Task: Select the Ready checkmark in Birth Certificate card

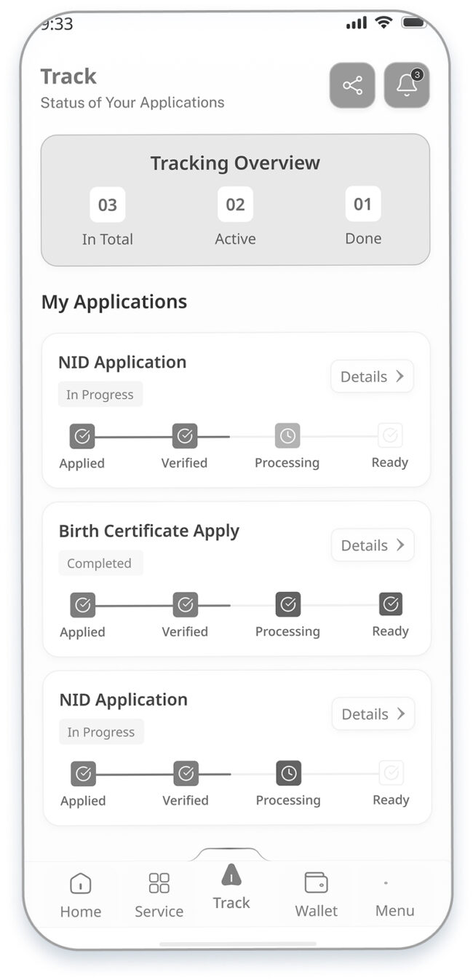Action: [x=391, y=604]
